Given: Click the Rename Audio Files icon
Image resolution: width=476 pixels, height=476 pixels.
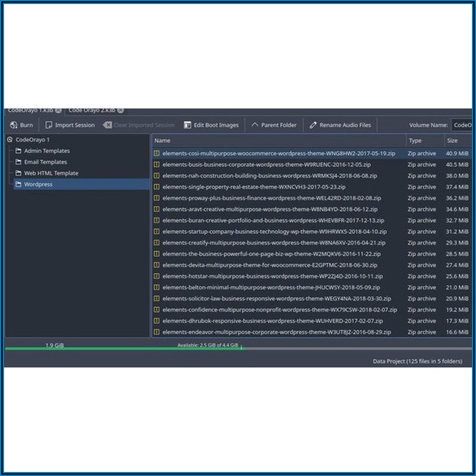Looking at the screenshot, I should pos(313,125).
